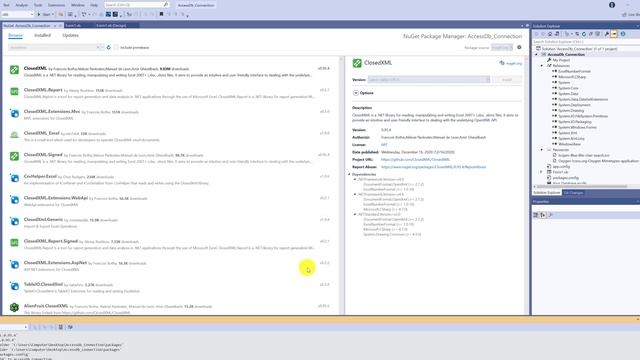Image resolution: width=640 pixels, height=360 pixels.
Task: Click the ClosedXML logo in the details pane
Action: pos(357,63)
